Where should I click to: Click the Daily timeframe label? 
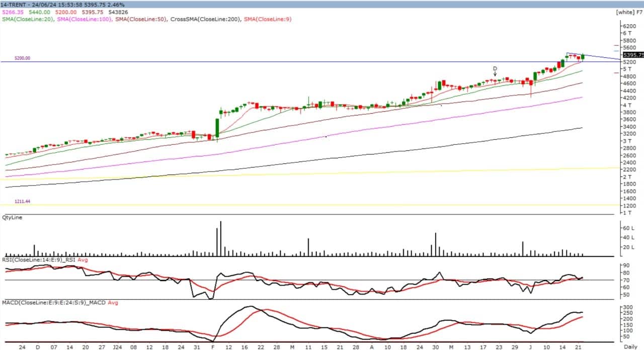click(631, 346)
